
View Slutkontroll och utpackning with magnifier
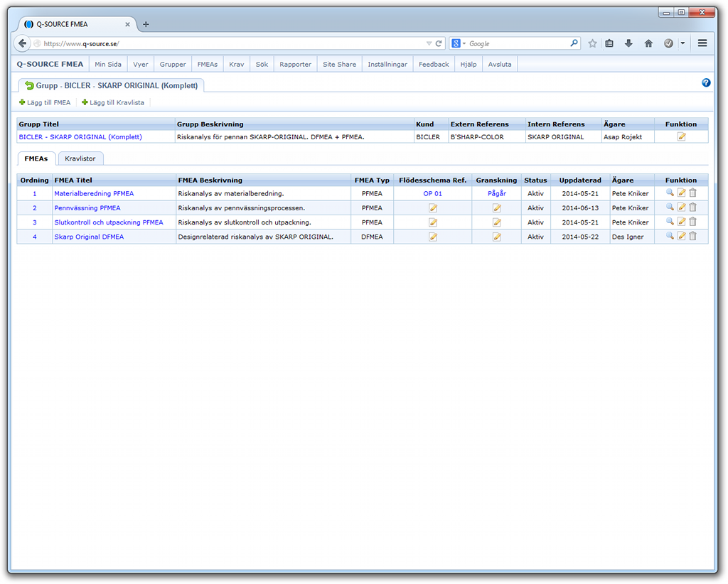point(670,221)
